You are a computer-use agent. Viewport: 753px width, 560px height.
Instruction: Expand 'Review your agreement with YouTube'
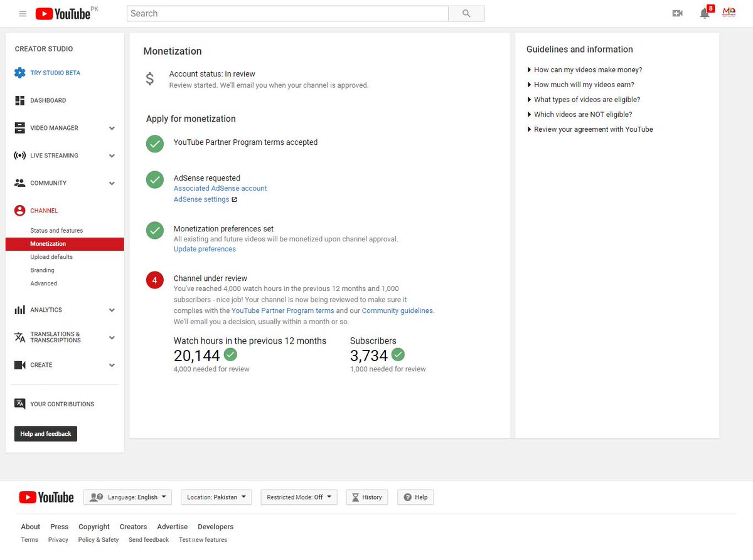click(590, 129)
